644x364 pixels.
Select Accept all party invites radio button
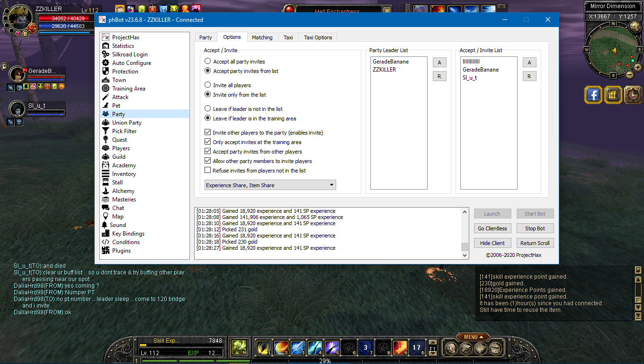pos(207,62)
